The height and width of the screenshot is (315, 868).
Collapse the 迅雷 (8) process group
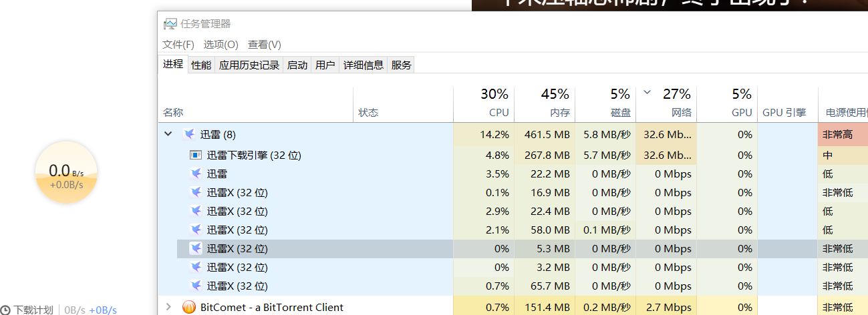[168, 134]
